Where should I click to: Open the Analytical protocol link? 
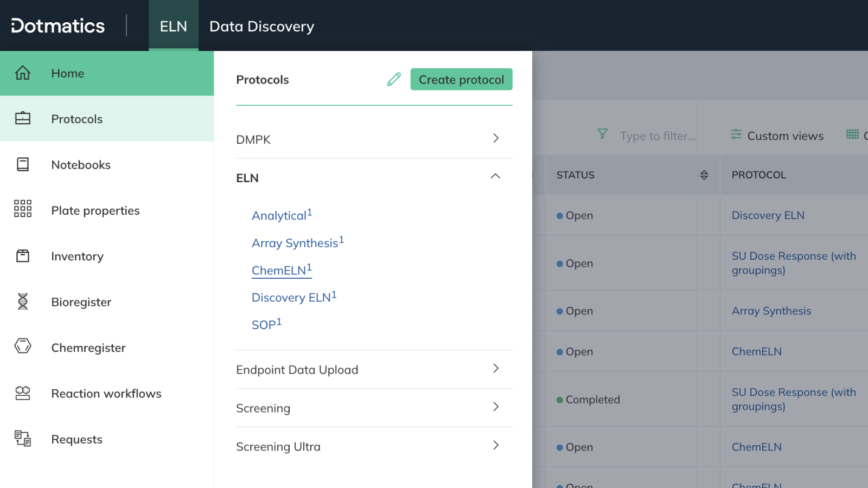click(282, 215)
